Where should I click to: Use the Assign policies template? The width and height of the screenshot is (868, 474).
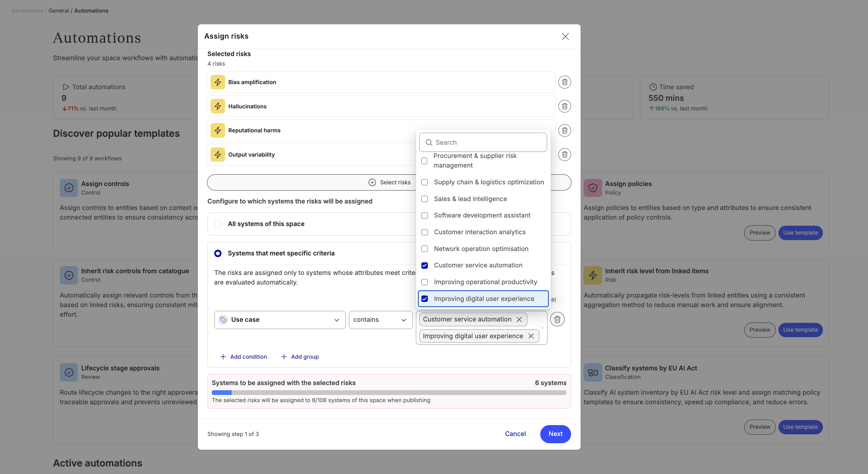tap(800, 233)
